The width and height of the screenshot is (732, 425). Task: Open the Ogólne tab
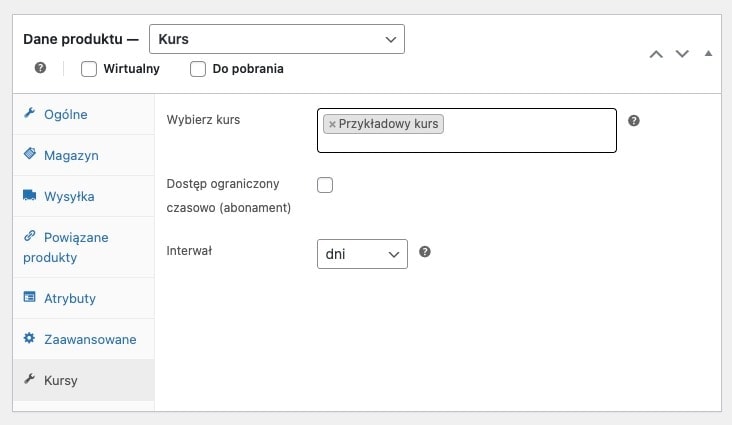point(84,114)
